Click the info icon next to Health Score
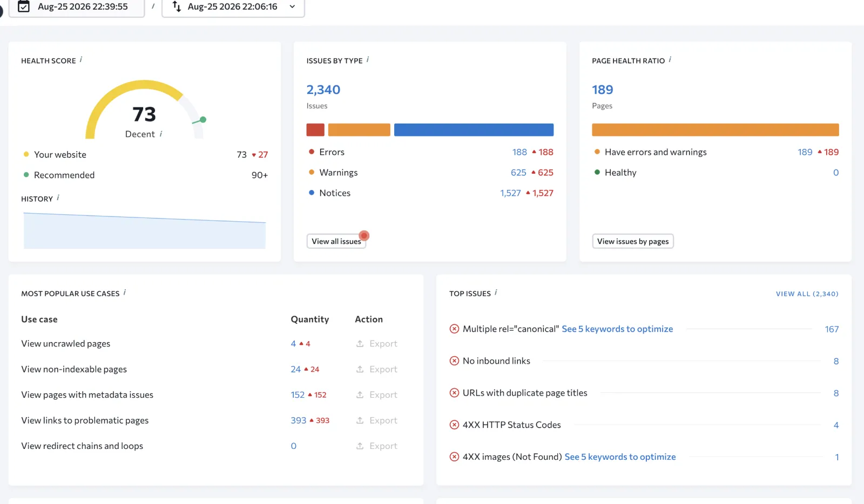Screen dimensions: 864x504 pos(81,60)
